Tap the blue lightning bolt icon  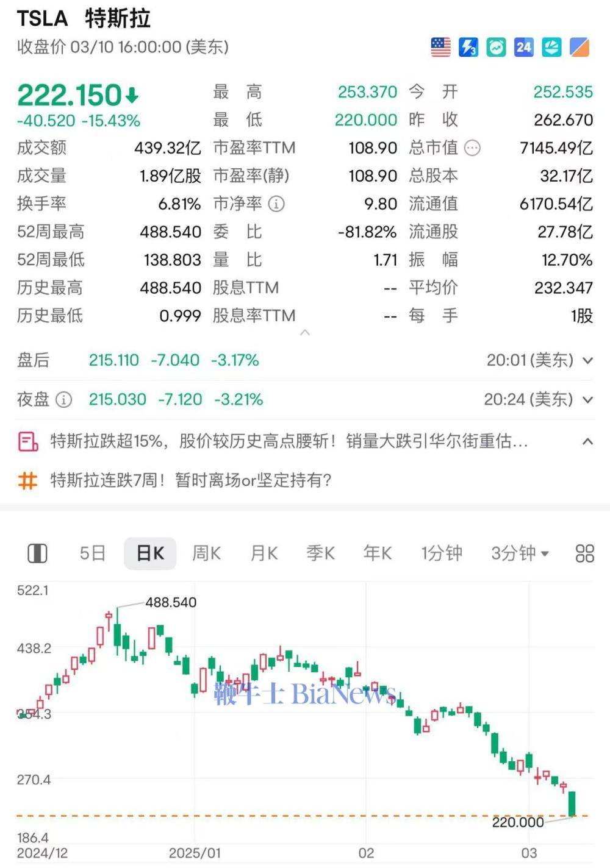[468, 48]
